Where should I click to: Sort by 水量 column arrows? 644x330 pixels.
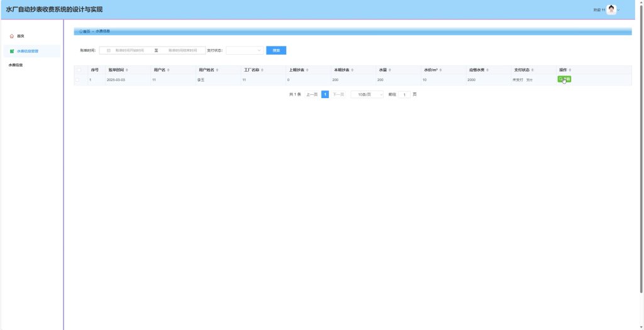(390, 70)
